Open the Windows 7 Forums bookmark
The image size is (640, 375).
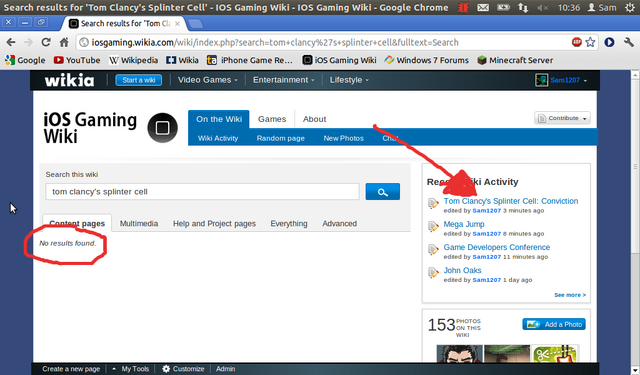(427, 60)
